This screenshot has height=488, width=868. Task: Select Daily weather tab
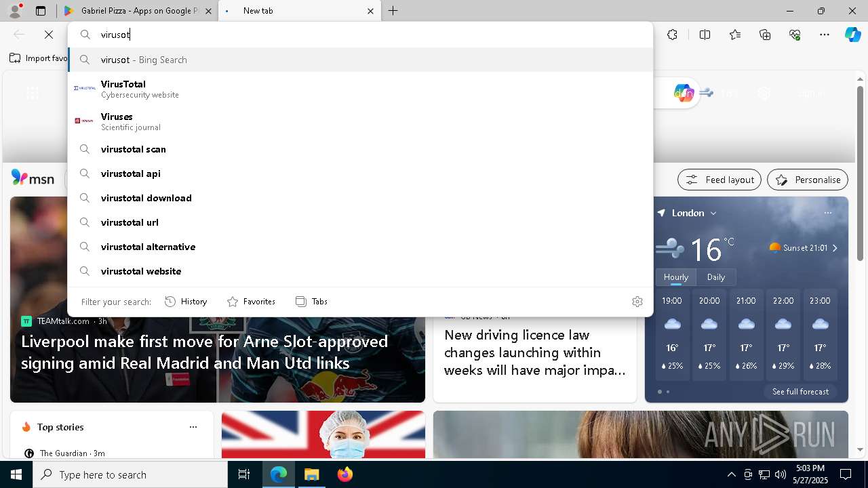(x=716, y=277)
